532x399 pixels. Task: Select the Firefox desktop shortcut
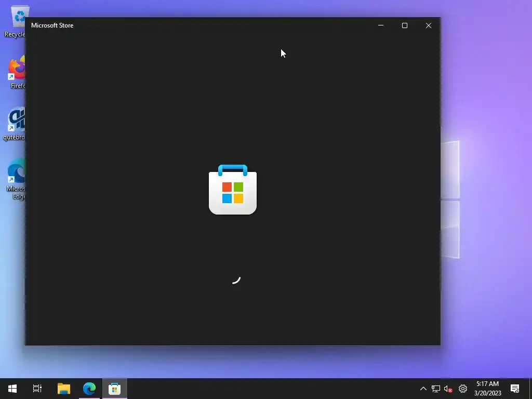point(16,72)
